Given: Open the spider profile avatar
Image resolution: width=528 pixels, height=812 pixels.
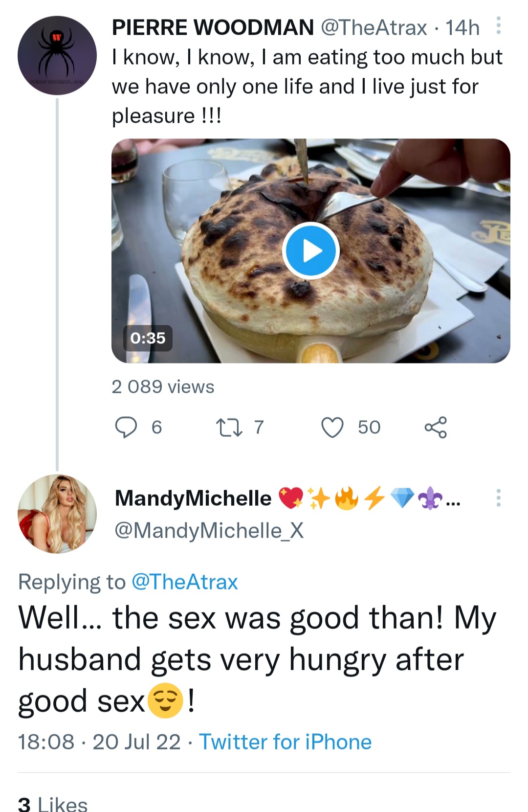Looking at the screenshot, I should 57,55.
